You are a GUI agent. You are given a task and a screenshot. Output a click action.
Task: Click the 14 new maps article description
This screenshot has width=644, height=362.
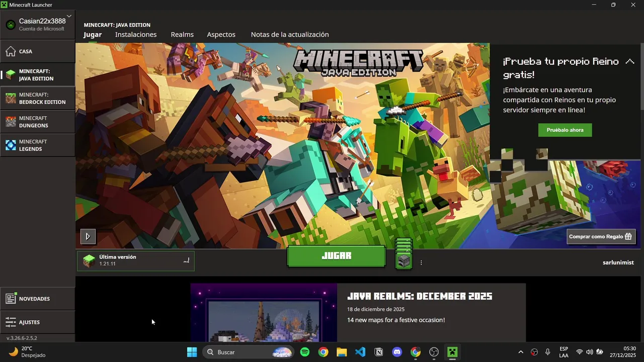396,320
